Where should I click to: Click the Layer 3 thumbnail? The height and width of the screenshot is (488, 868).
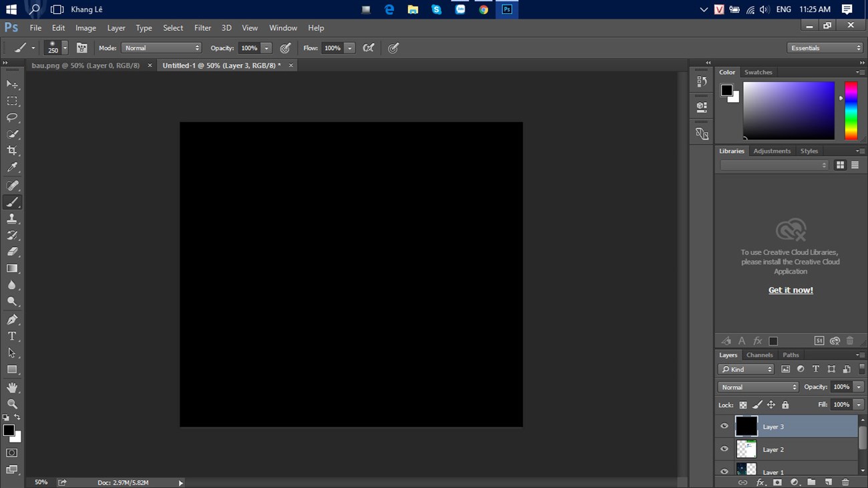(746, 427)
